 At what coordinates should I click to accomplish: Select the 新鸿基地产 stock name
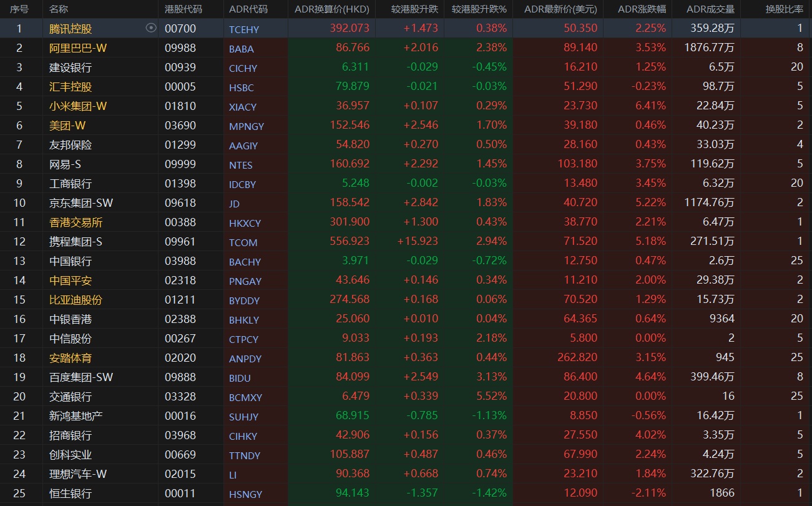coord(76,416)
